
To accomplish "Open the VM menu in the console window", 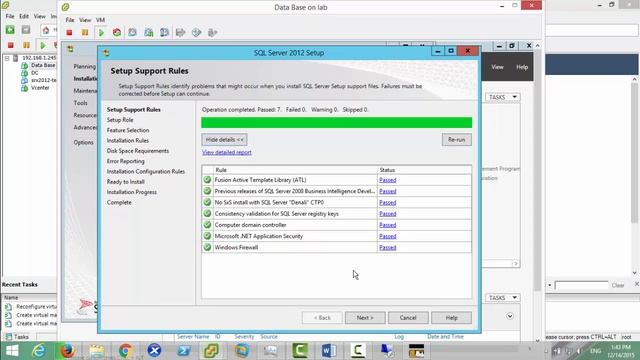I will click(100, 20).
